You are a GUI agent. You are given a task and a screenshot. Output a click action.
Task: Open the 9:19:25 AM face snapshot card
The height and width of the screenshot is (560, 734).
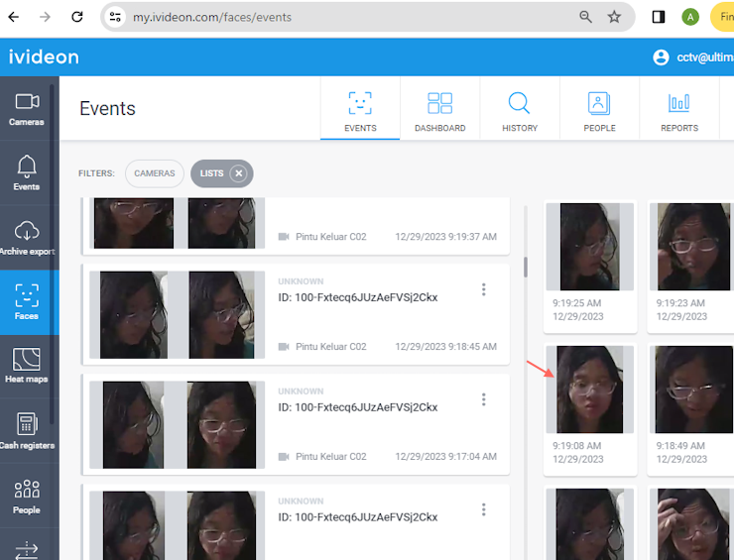590,267
